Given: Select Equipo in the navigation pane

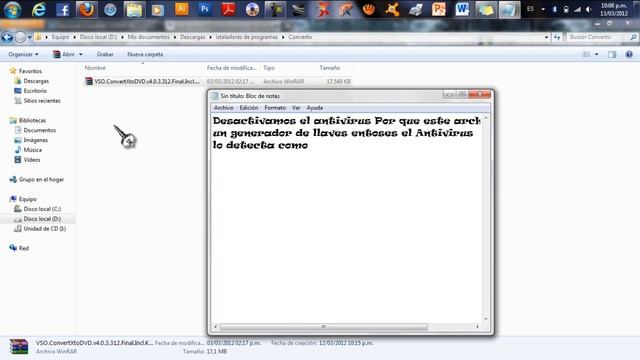Looking at the screenshot, I should pos(27,199).
